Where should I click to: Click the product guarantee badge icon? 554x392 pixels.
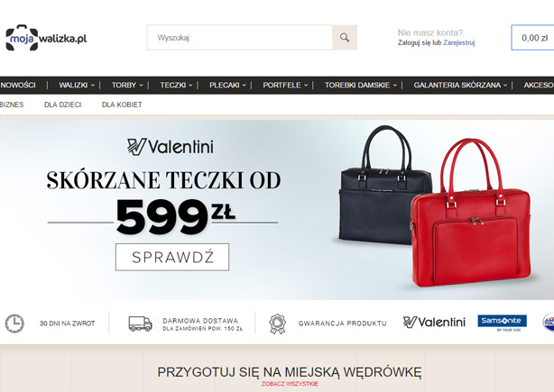coord(277,324)
